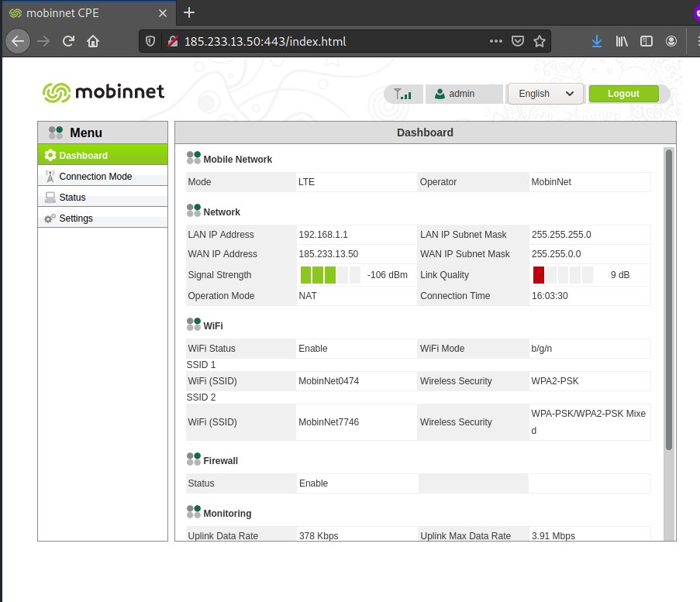The image size is (700, 602).
Task: Click the Operation Mode value NAT
Action: coord(308,296)
